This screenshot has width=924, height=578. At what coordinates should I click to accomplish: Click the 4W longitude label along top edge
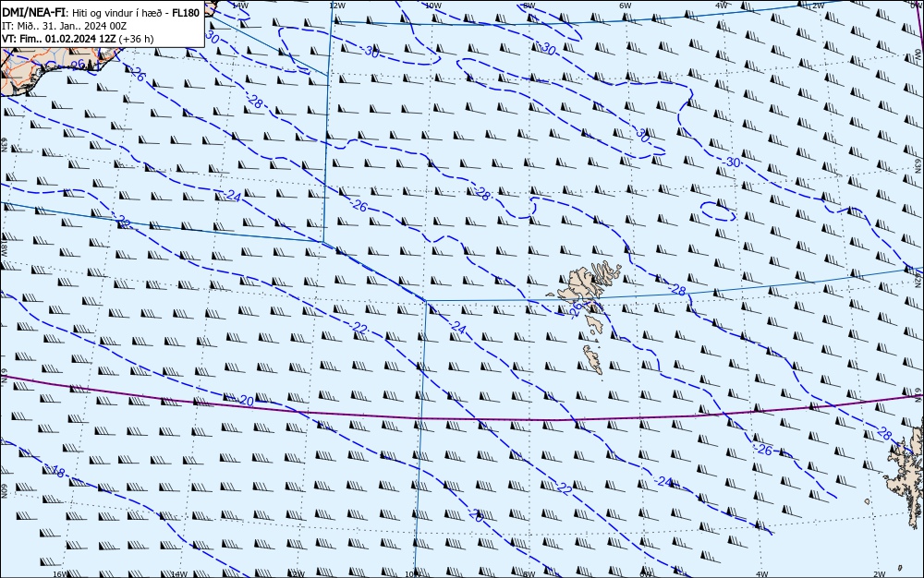pyautogui.click(x=722, y=5)
